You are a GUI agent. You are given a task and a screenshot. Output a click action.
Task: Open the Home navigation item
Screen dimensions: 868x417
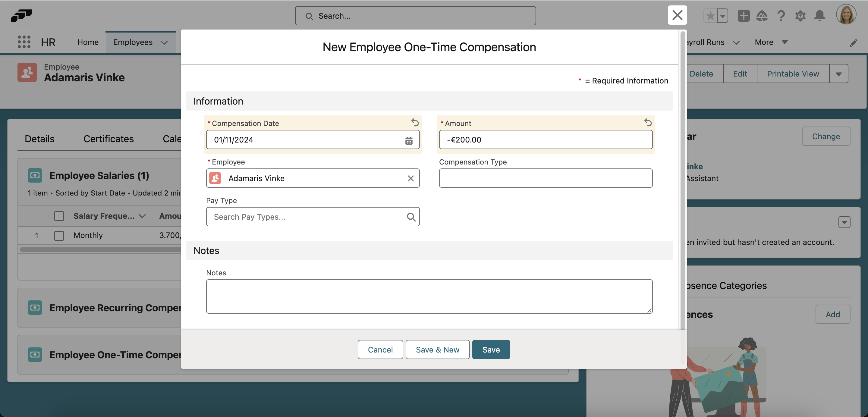(x=88, y=42)
